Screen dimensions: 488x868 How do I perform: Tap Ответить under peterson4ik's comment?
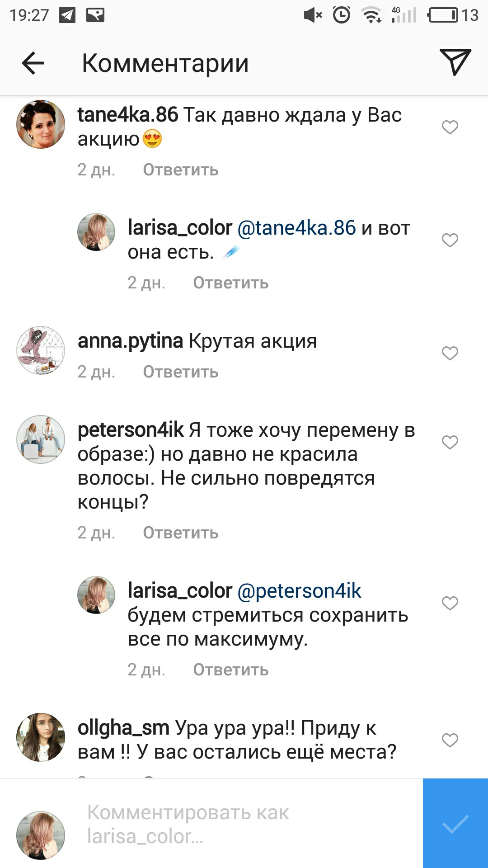181,533
